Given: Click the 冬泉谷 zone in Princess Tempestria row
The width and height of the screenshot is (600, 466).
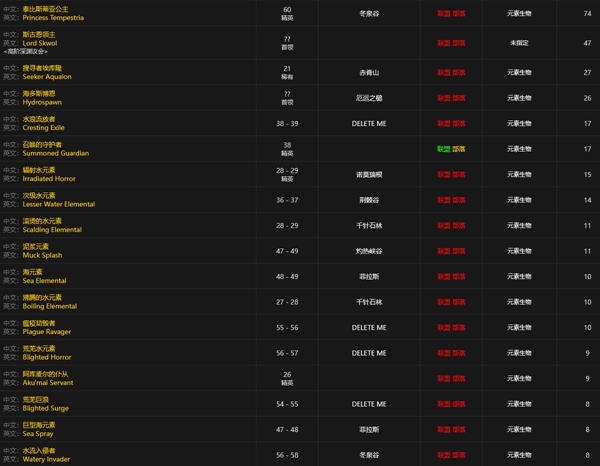Looking at the screenshot, I should click(x=368, y=14).
